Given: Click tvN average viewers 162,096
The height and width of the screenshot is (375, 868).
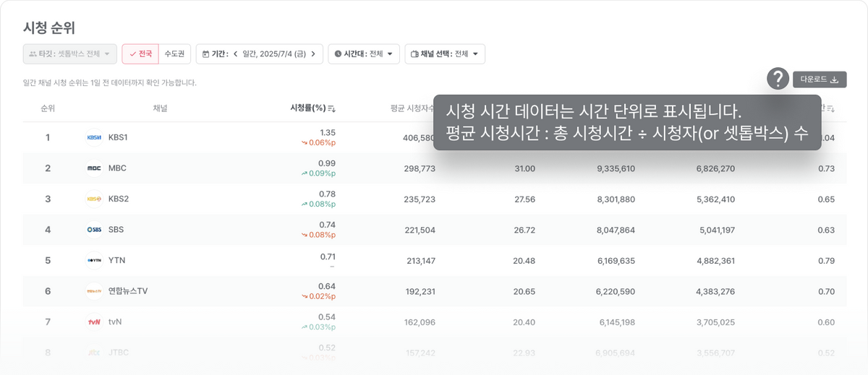Looking at the screenshot, I should tap(420, 322).
